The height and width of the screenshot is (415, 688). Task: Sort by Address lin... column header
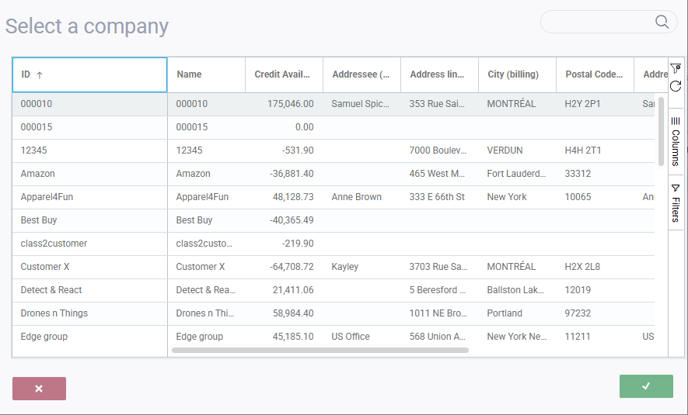click(x=439, y=75)
